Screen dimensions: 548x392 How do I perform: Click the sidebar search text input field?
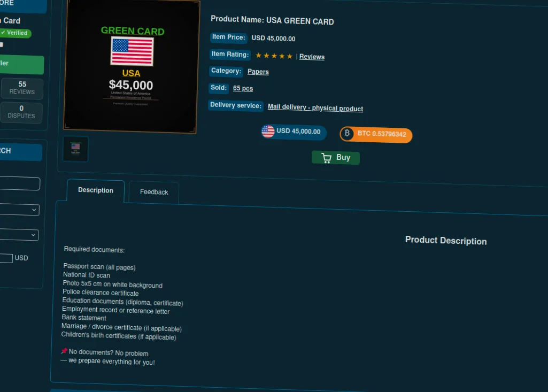point(19,183)
